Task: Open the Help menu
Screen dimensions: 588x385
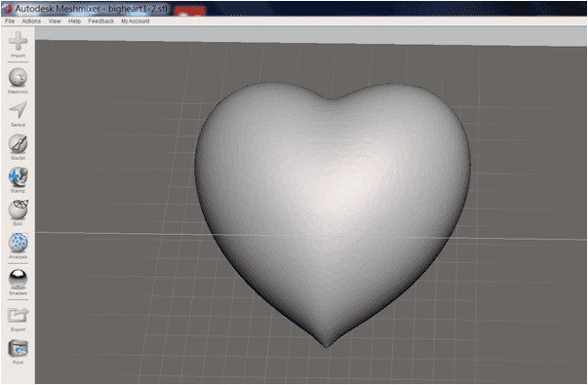Action: click(x=74, y=21)
